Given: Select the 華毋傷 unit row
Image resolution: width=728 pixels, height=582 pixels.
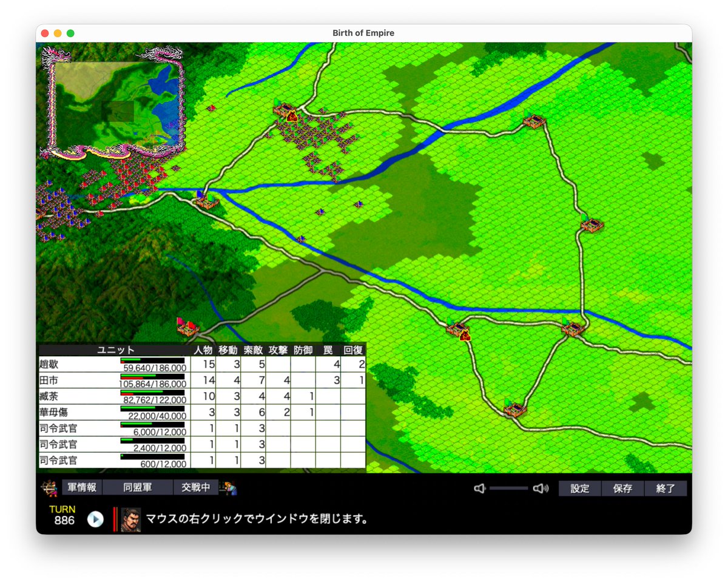Looking at the screenshot, I should 201,412.
